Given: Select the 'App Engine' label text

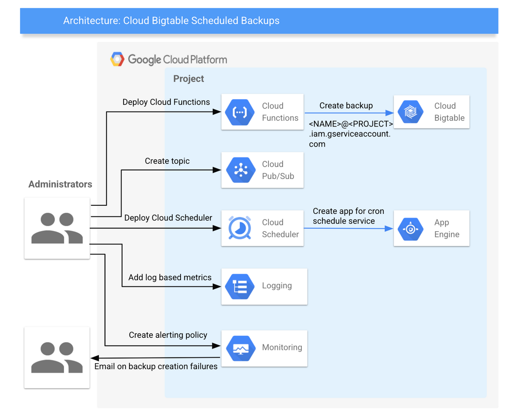Looking at the screenshot, I should pyautogui.click(x=447, y=228).
